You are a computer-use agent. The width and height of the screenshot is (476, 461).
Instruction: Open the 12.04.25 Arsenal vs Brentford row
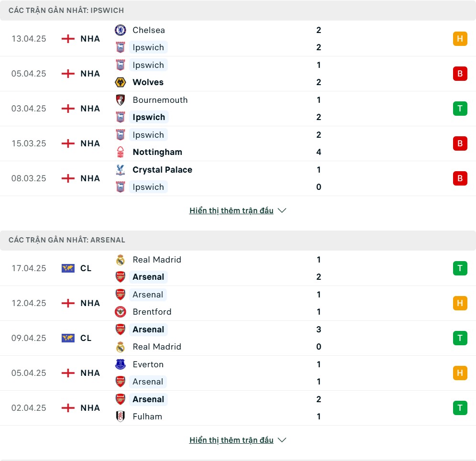238,303
